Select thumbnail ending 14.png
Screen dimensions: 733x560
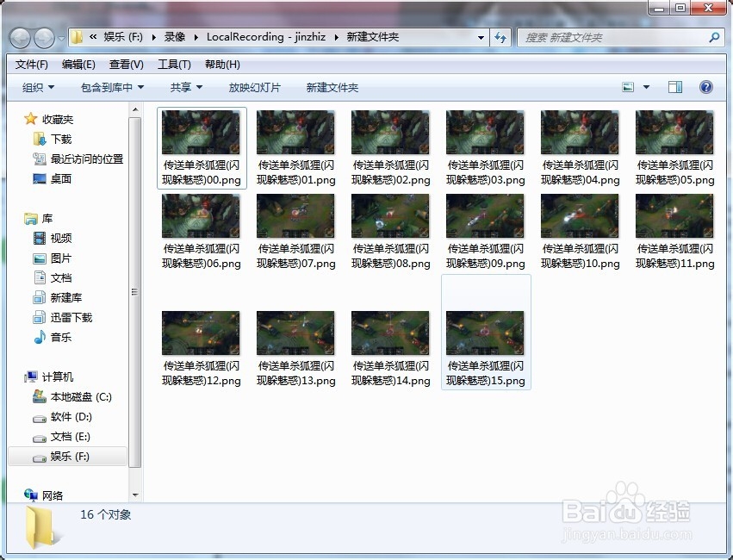click(x=390, y=333)
